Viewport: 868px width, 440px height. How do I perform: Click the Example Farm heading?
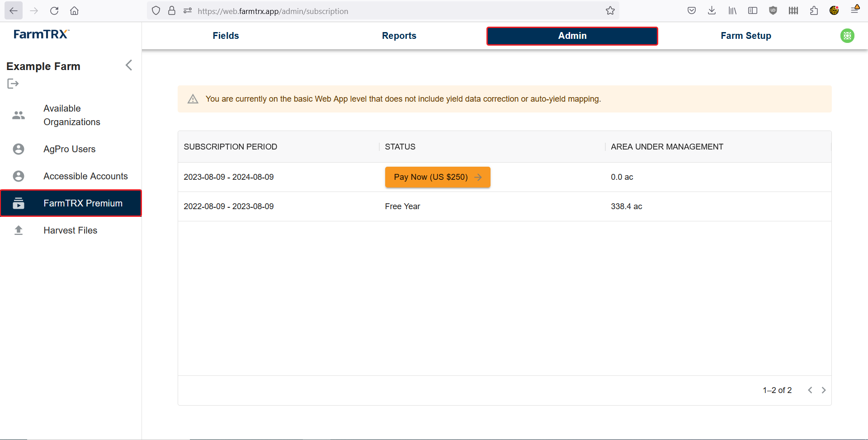[43, 66]
